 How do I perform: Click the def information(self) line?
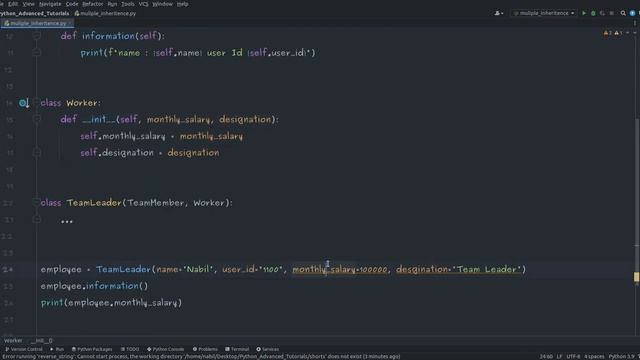tap(113, 36)
